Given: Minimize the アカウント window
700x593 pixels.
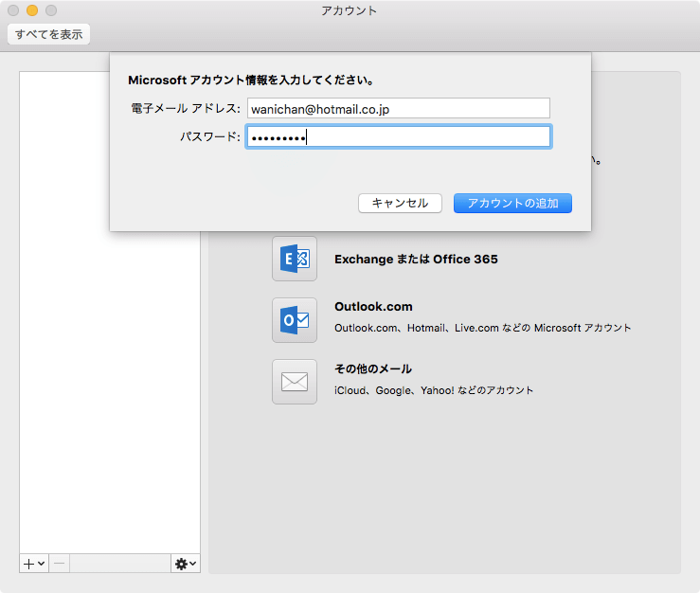Looking at the screenshot, I should 32,10.
